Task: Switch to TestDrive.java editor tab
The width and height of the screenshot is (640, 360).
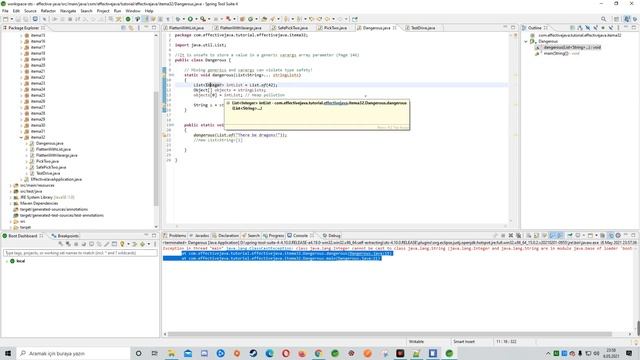Action: pyautogui.click(x=422, y=28)
